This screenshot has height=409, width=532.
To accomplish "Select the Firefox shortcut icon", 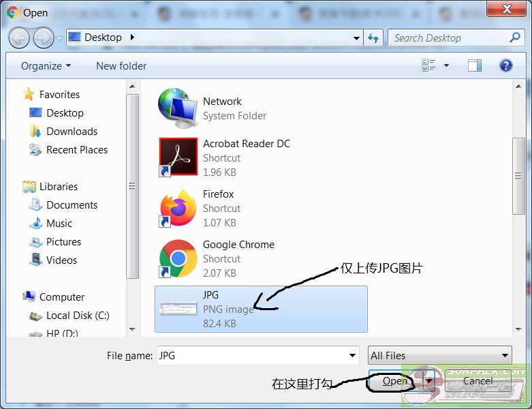I will (x=178, y=208).
